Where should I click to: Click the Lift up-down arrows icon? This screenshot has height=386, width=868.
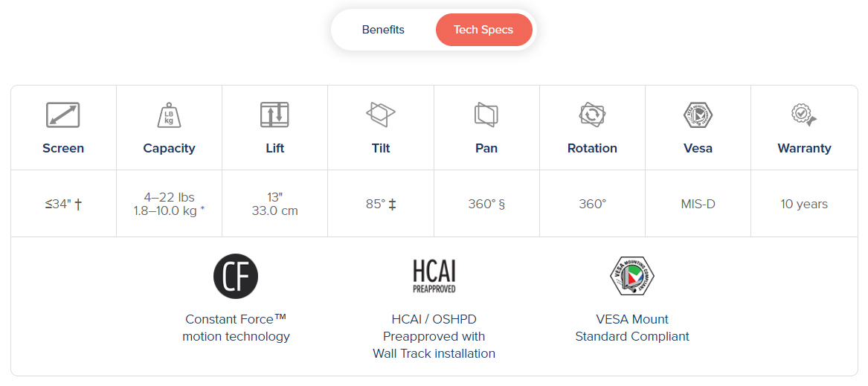[274, 115]
